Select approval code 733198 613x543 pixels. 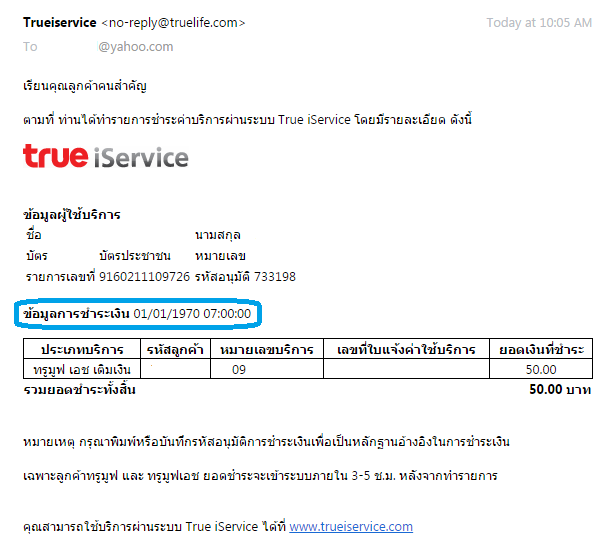(x=275, y=277)
